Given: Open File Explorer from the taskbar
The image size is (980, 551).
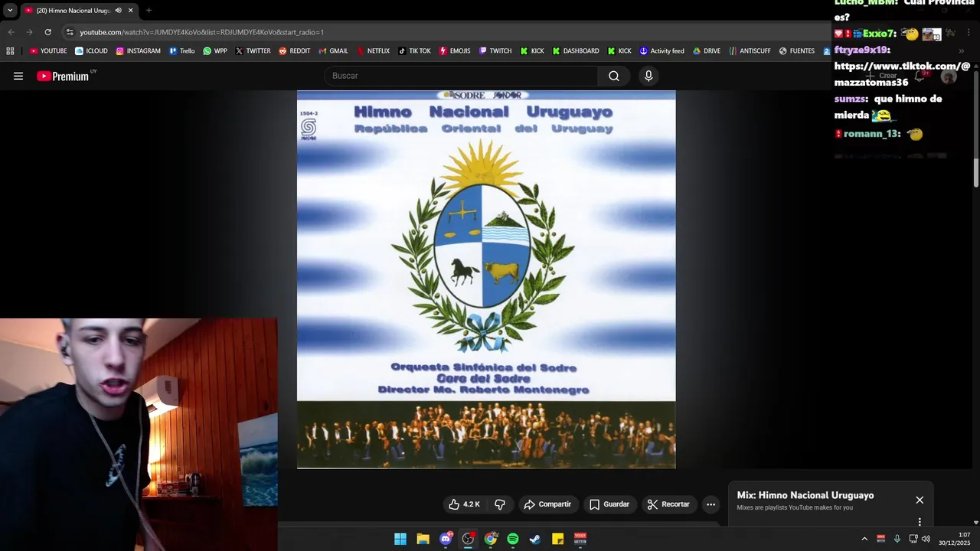Looking at the screenshot, I should (x=423, y=539).
